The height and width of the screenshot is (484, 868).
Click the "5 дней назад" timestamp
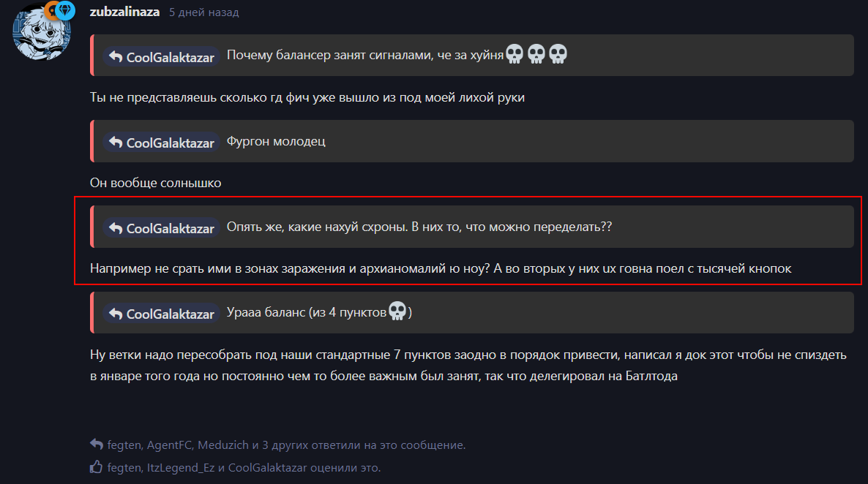click(203, 12)
